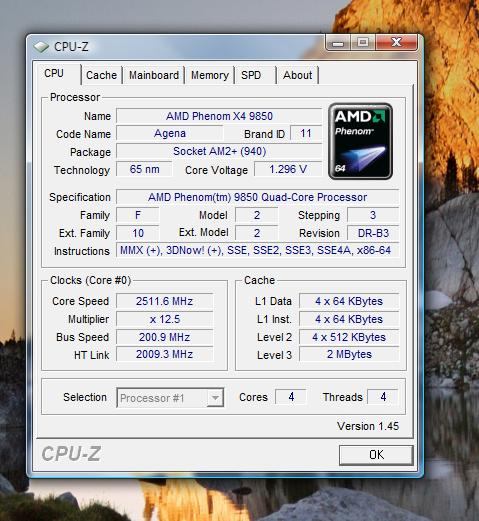
Task: Click the Model value '2'
Action: [257, 215]
